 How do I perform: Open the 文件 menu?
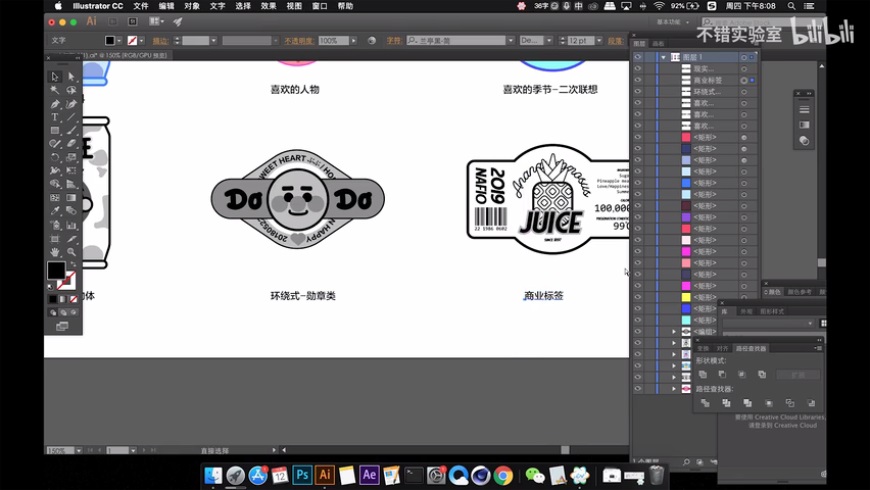140,6
